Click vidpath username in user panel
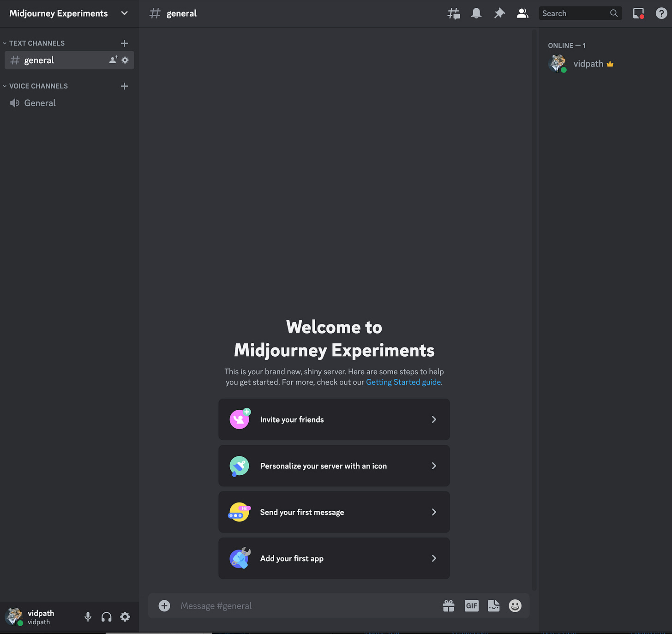Viewport: 672px width, 634px height. [x=41, y=613]
